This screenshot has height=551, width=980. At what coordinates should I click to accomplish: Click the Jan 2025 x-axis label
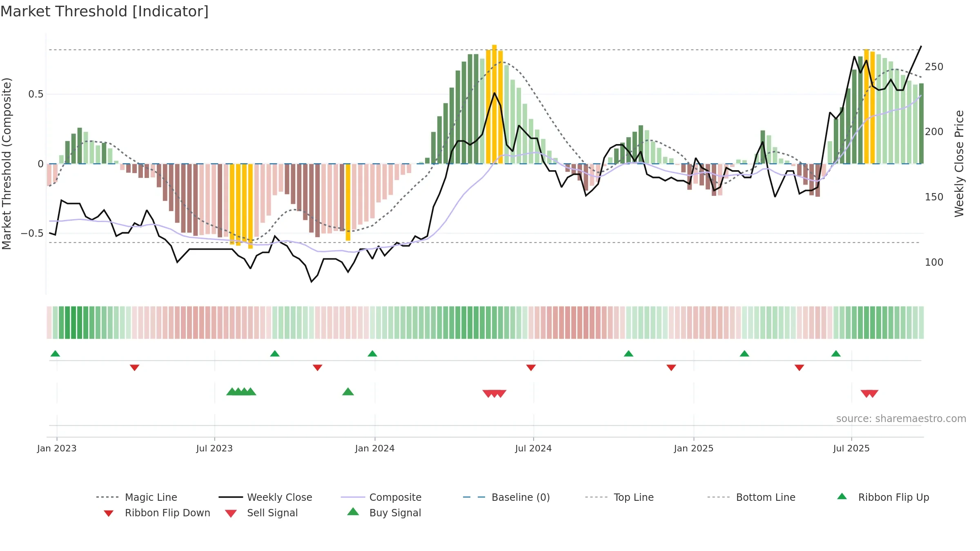pyautogui.click(x=694, y=448)
